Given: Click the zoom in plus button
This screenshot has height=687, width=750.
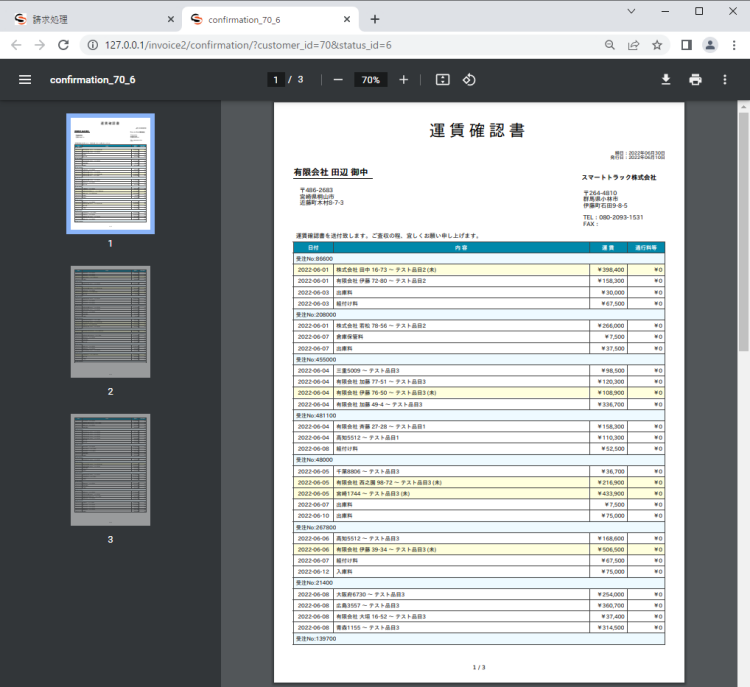Looking at the screenshot, I should point(403,80).
